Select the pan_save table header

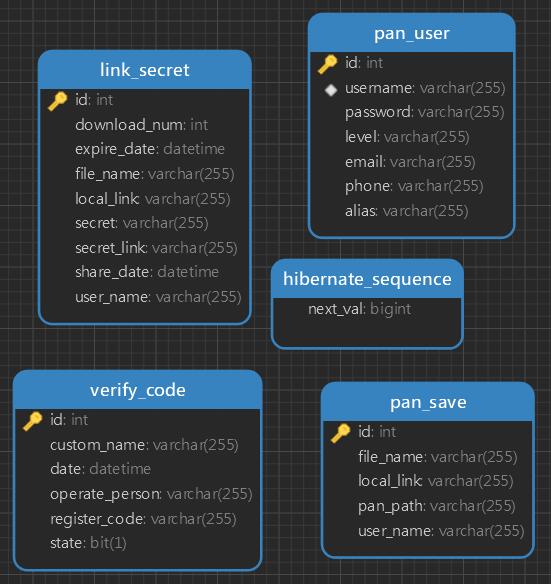[x=428, y=402]
